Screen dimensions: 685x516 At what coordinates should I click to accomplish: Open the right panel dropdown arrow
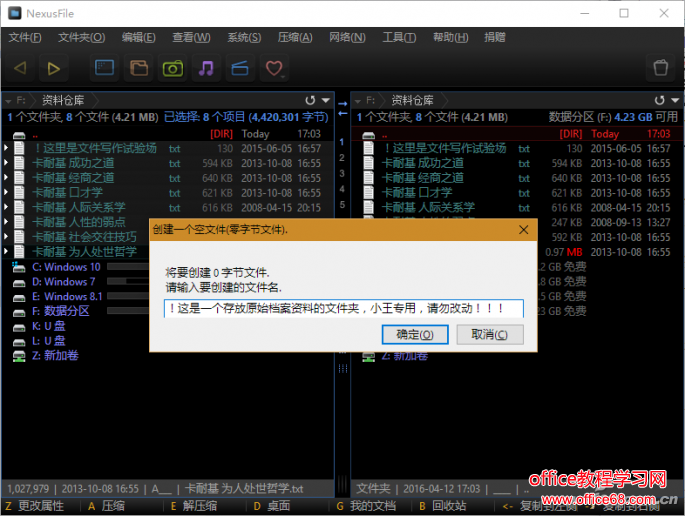coord(675,100)
